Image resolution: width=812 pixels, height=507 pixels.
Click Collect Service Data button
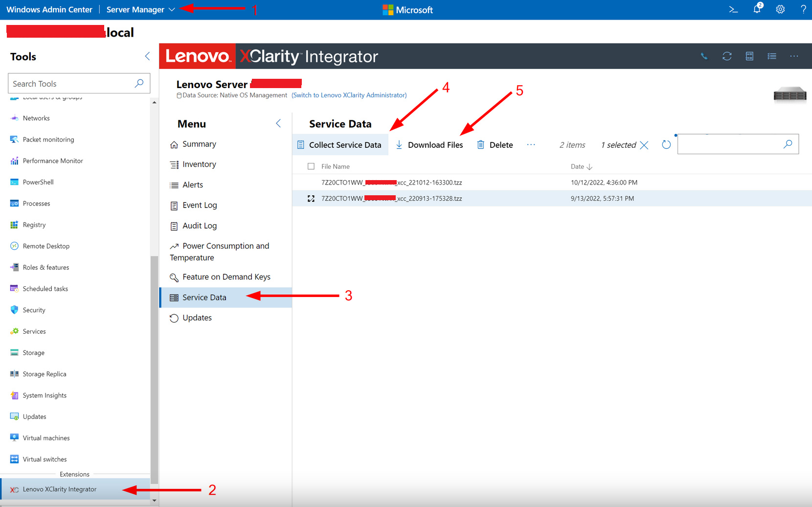340,145
